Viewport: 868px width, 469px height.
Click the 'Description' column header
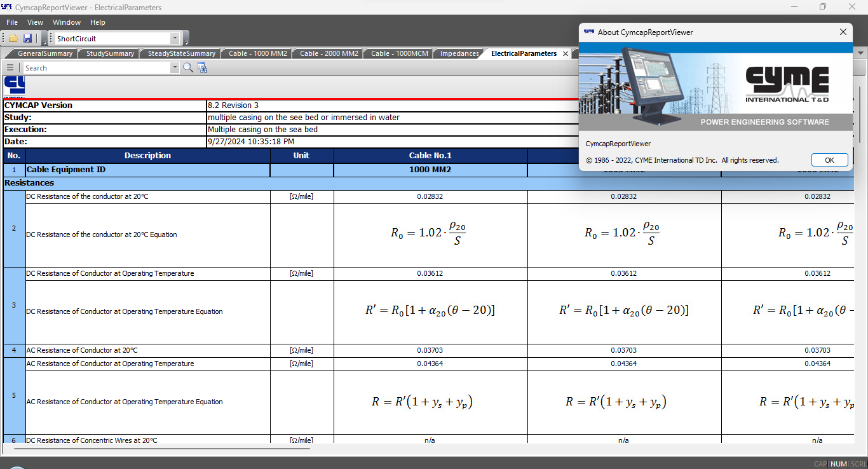[147, 156]
